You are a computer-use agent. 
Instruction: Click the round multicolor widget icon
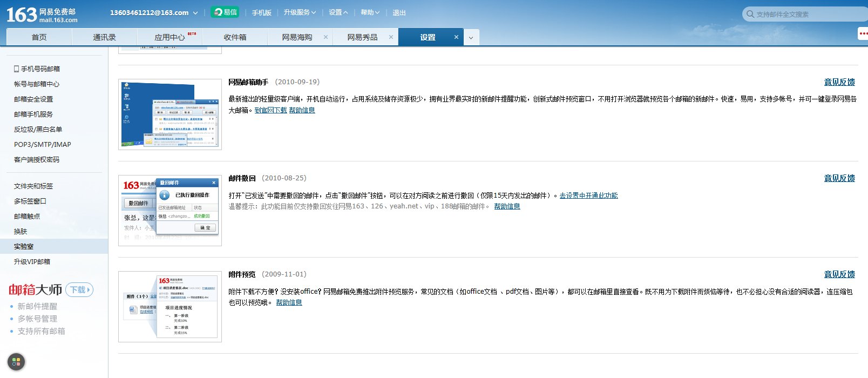click(16, 362)
